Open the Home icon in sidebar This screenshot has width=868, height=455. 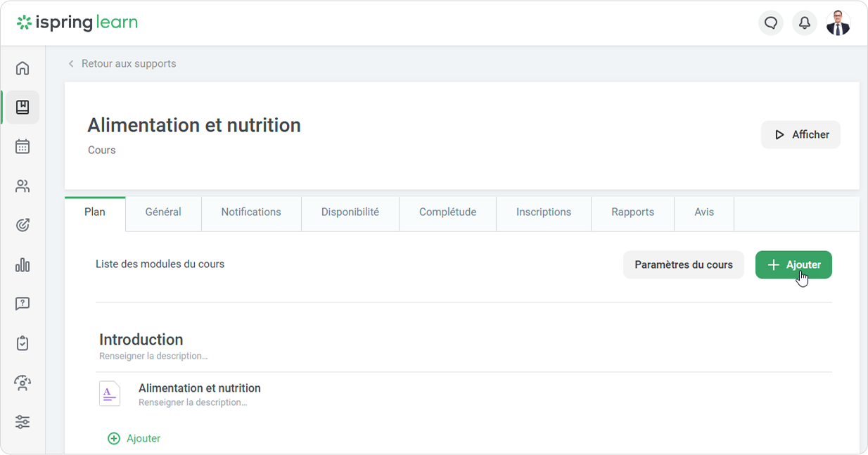[23, 68]
